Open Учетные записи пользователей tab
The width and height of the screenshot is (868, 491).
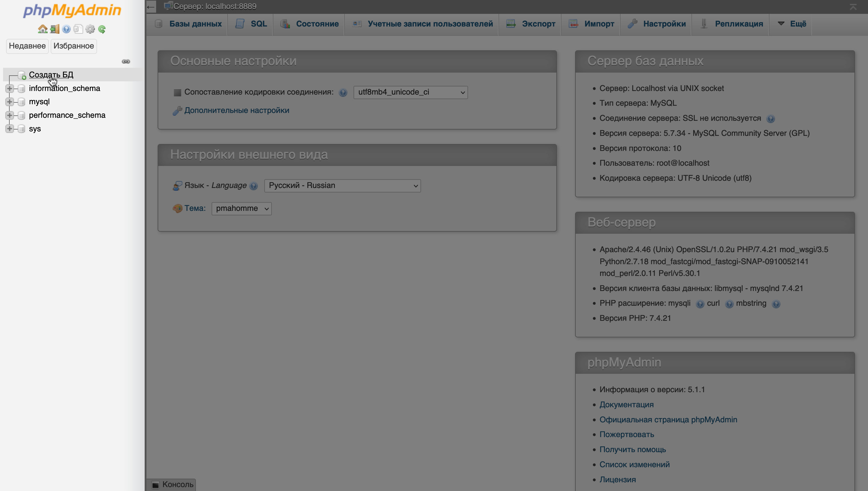click(422, 24)
